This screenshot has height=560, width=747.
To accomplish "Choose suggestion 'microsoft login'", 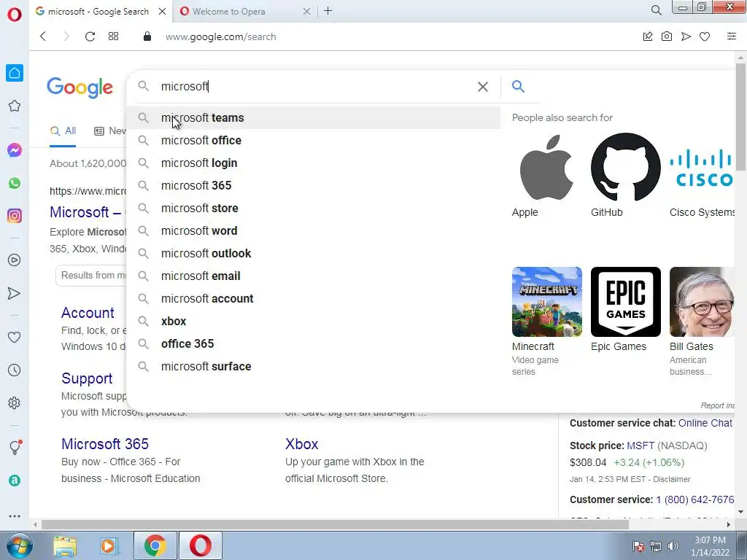I will [x=314, y=163].
